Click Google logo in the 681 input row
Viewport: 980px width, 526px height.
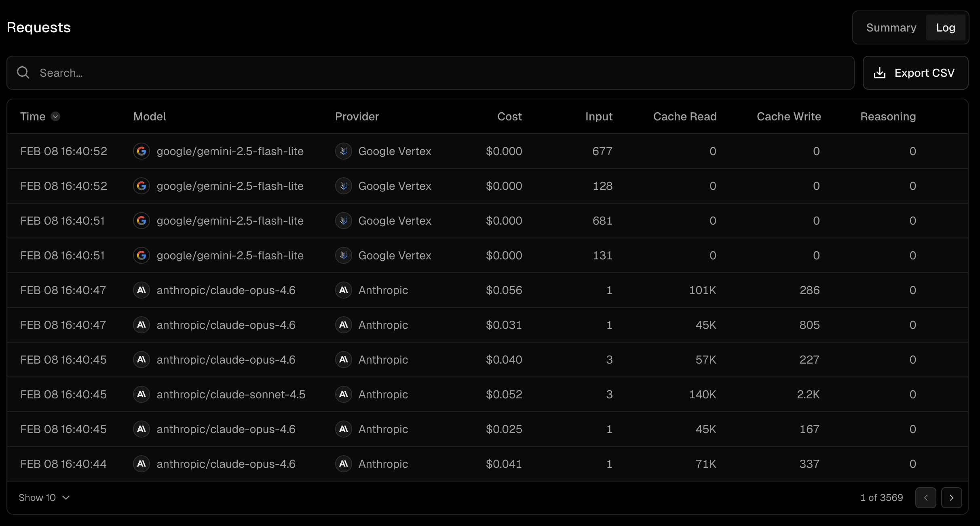142,221
